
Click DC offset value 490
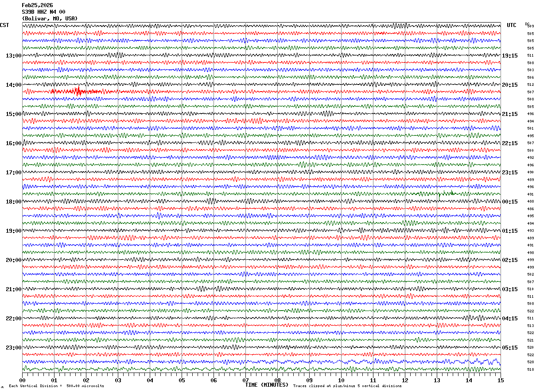(530, 173)
